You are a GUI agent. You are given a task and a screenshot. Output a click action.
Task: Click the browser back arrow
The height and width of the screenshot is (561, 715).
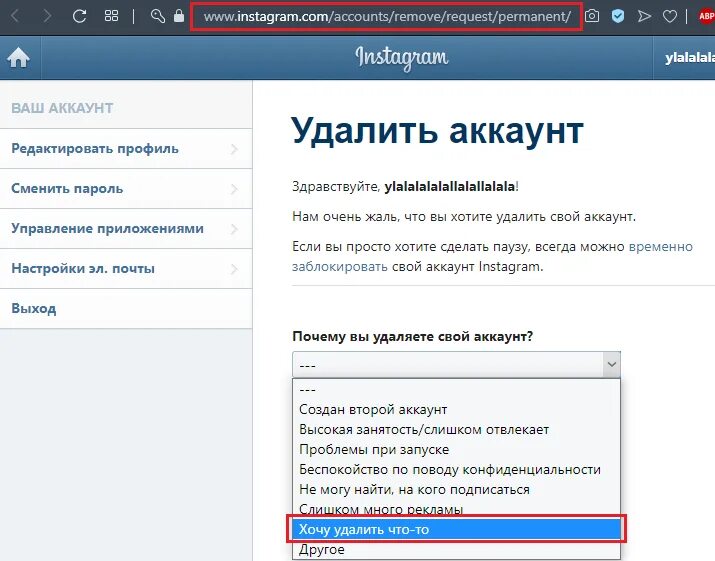click(15, 16)
